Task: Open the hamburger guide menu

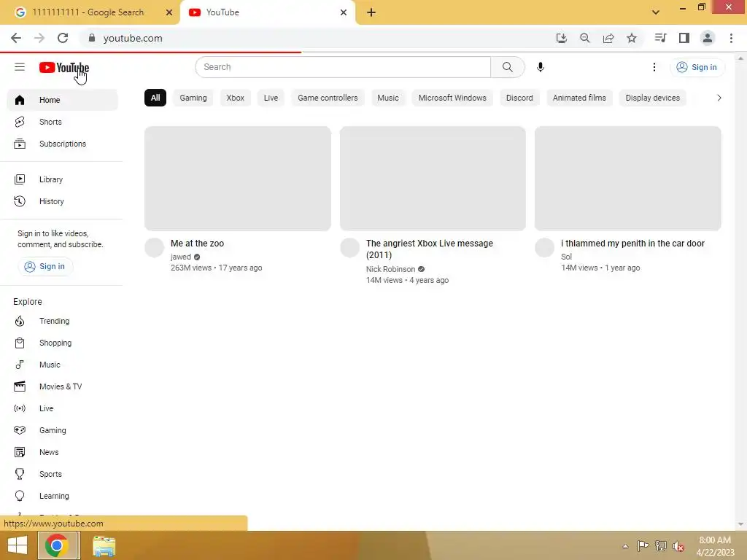Action: 20,67
